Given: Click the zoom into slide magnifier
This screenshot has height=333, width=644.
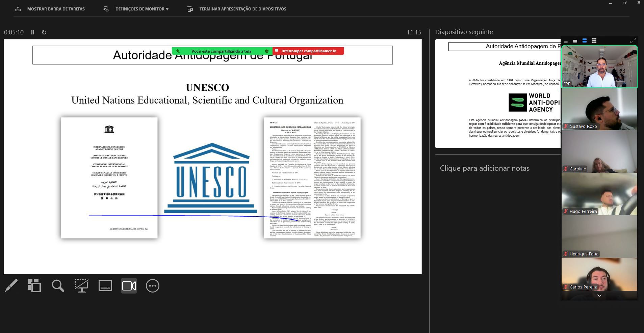Looking at the screenshot, I should click(58, 286).
